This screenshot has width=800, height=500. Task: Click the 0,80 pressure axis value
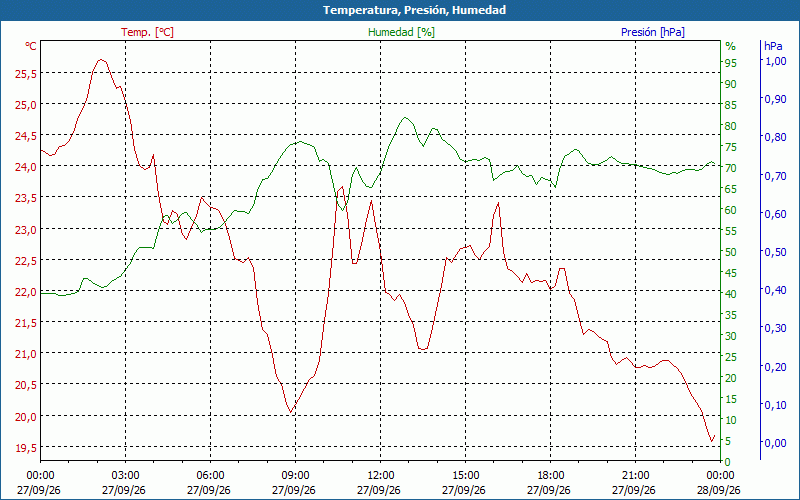coord(776,137)
